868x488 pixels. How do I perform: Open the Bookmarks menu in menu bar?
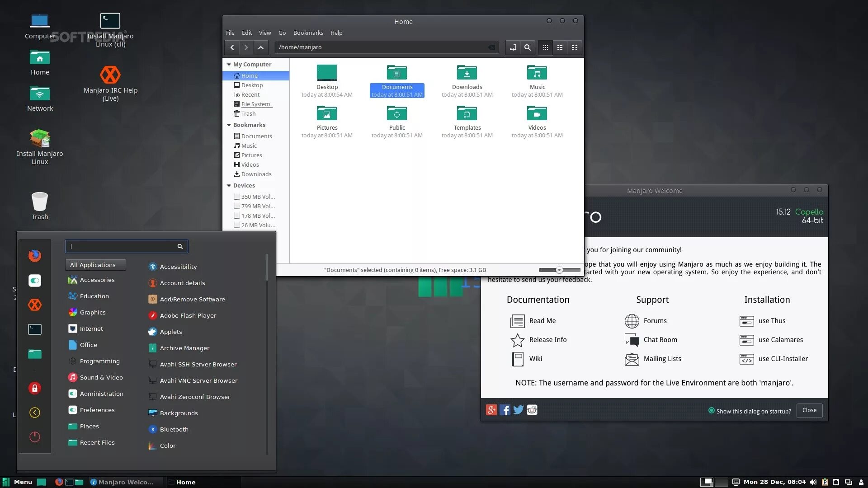tap(308, 33)
